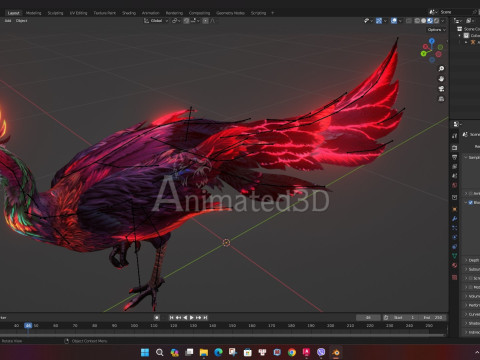Screen dimensions: 480x360
Task: Open the transform pivot point dropdown
Action: point(176,21)
